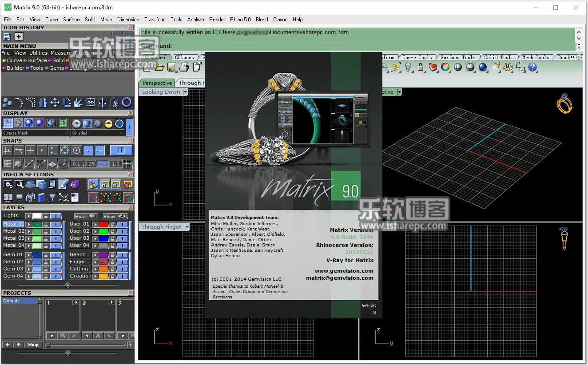
Task: Switch to the Curve Tools toolbar tab
Action: [417, 57]
